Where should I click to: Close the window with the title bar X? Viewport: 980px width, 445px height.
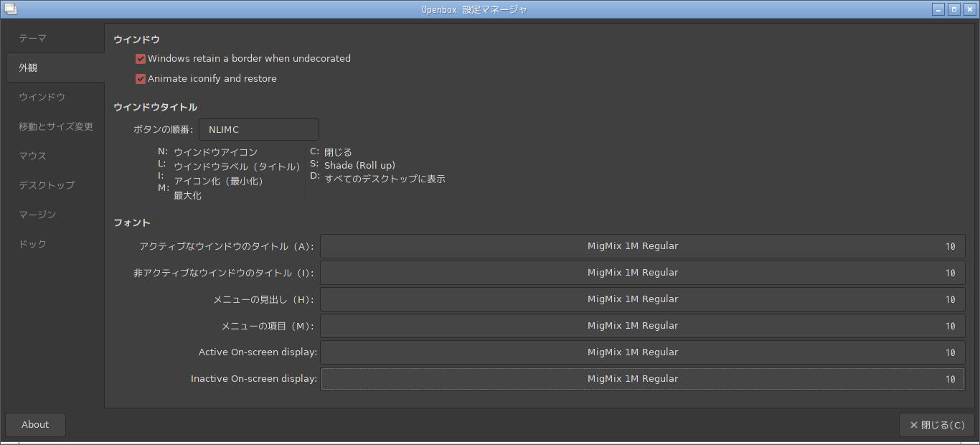point(969,9)
